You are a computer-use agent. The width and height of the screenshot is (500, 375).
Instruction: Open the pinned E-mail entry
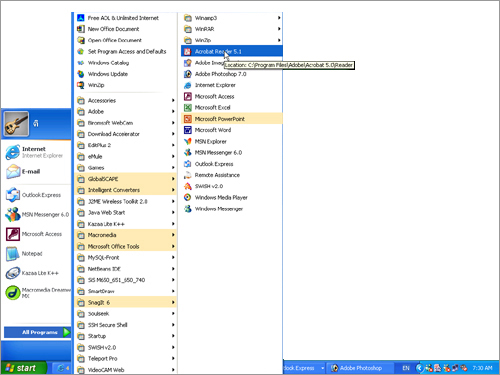[36, 172]
